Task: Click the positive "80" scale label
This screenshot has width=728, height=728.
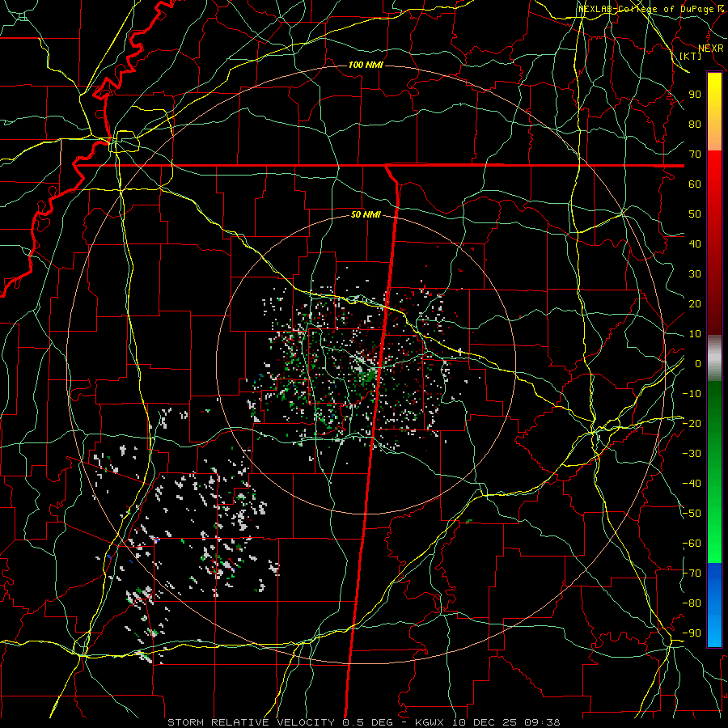Action: (695, 124)
